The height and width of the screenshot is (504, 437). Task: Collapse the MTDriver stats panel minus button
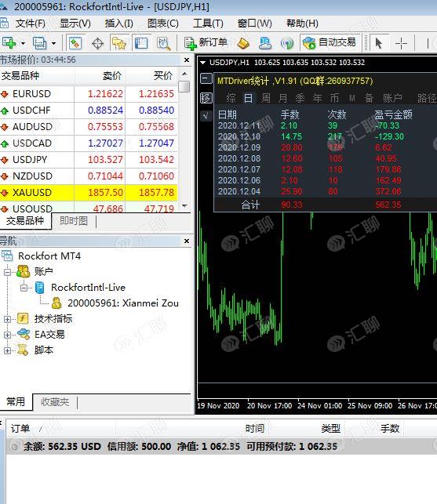click(206, 78)
